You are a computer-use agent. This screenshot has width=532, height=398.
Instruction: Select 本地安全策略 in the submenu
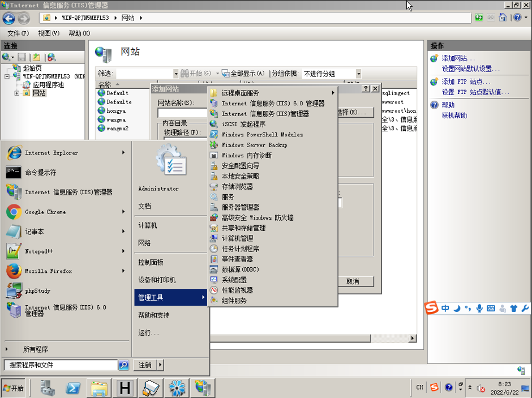[x=273, y=176]
